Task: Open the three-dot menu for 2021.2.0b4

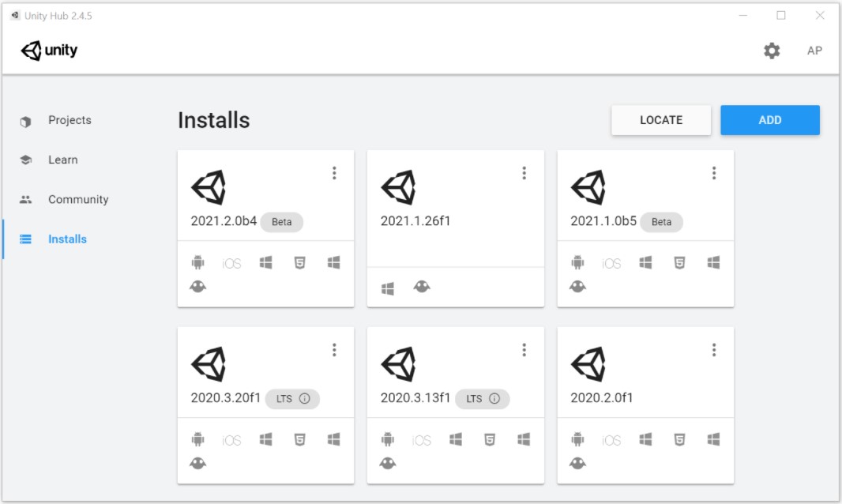Action: coord(334,173)
